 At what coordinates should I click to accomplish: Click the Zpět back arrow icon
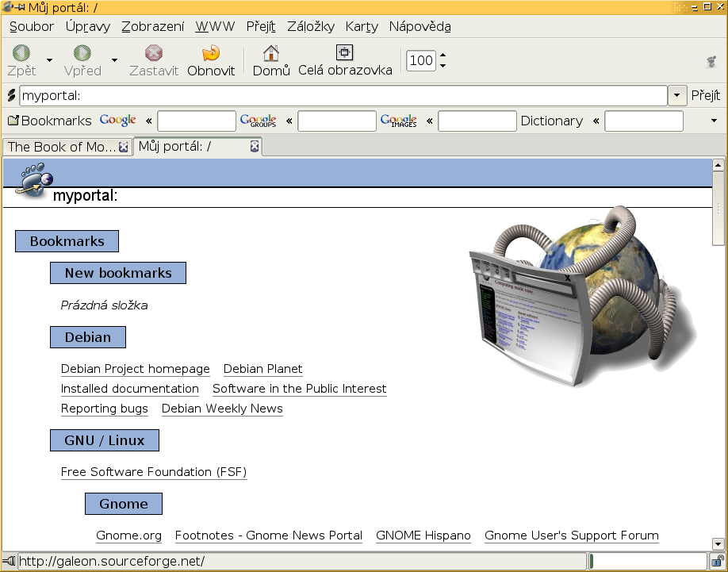(21, 54)
